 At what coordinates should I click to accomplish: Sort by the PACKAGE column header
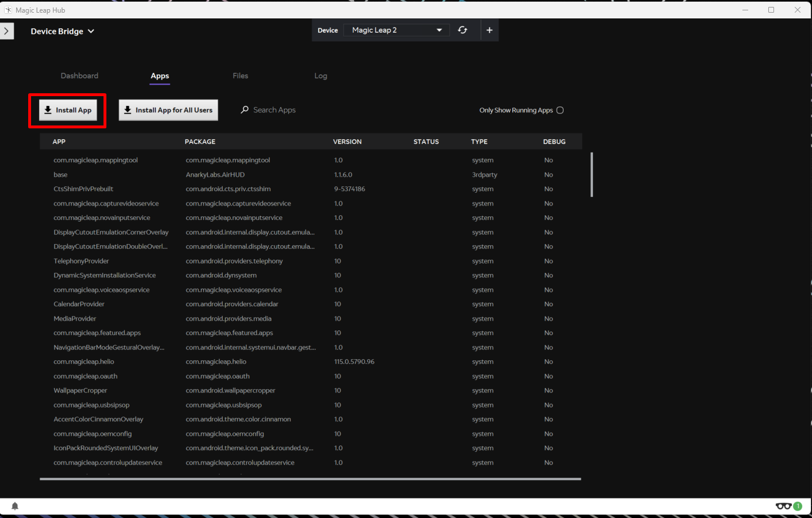[200, 142]
